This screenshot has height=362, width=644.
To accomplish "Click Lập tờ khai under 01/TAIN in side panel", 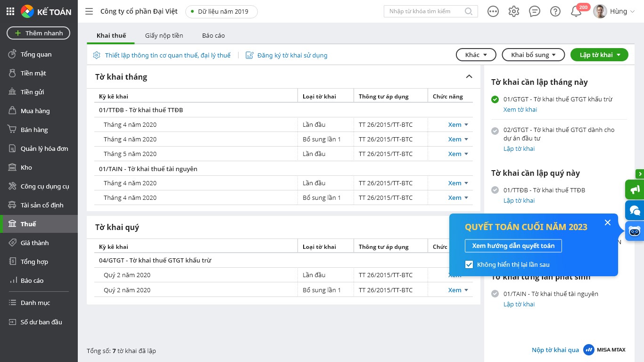I will pos(519,304).
